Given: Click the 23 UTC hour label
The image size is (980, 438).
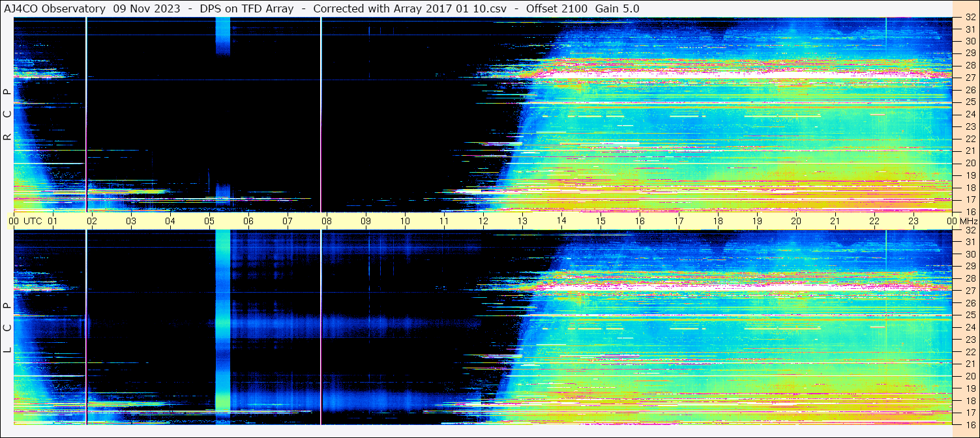Looking at the screenshot, I should click(x=913, y=221).
